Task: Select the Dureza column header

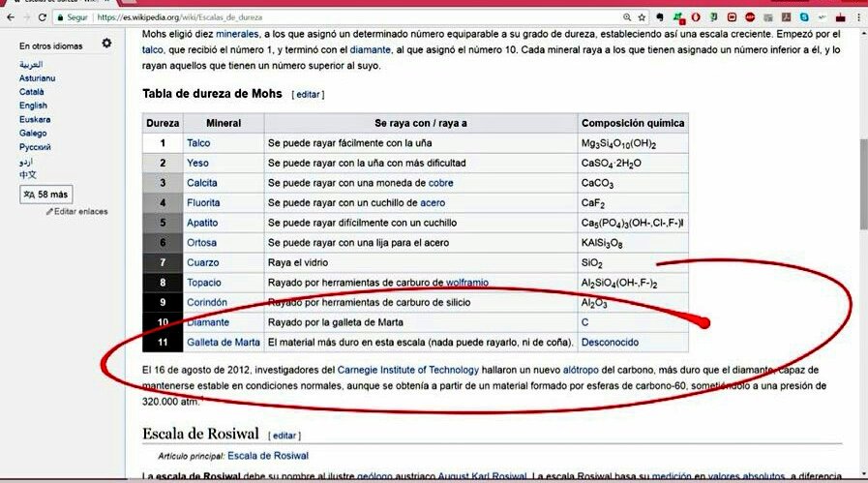Action: (x=163, y=123)
